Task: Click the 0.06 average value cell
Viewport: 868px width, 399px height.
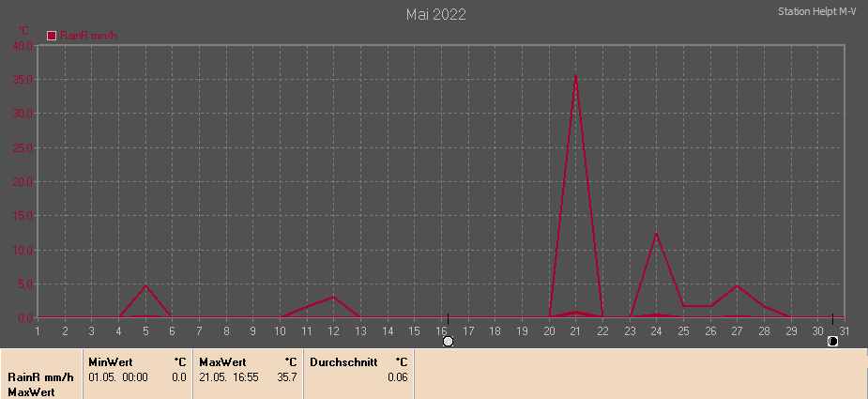Action: pos(398,377)
